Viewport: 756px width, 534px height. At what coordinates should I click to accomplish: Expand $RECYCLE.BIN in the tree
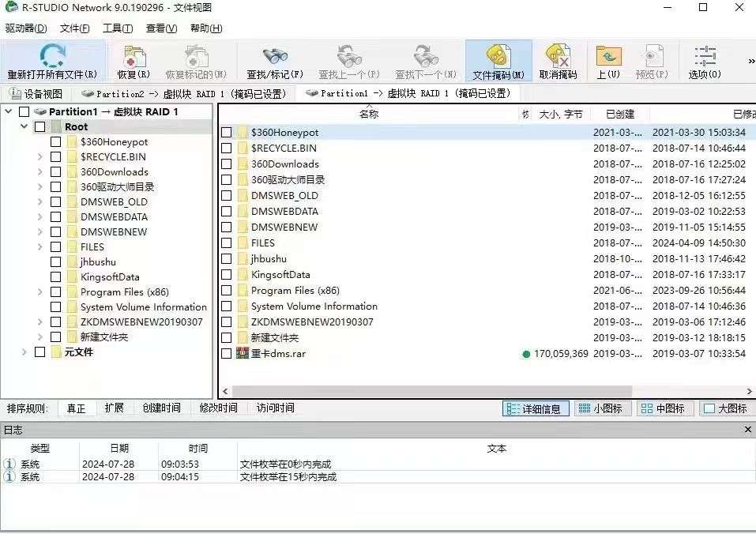40,156
